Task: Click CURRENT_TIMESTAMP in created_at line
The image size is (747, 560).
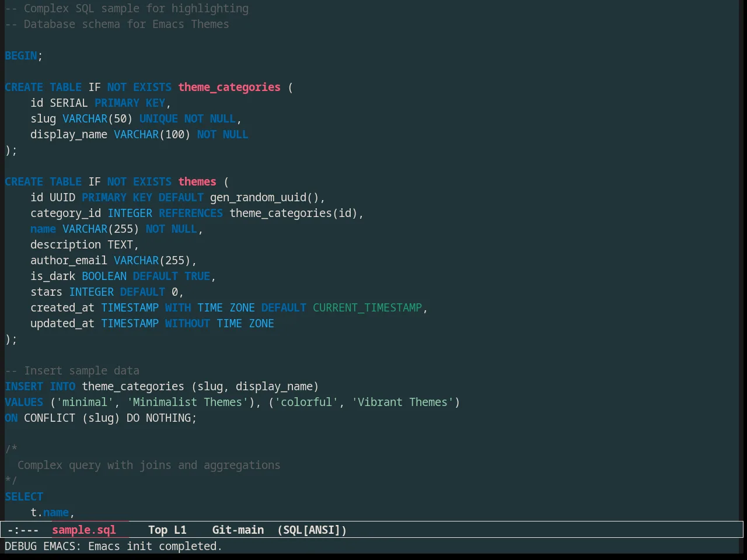Action: pos(367,307)
